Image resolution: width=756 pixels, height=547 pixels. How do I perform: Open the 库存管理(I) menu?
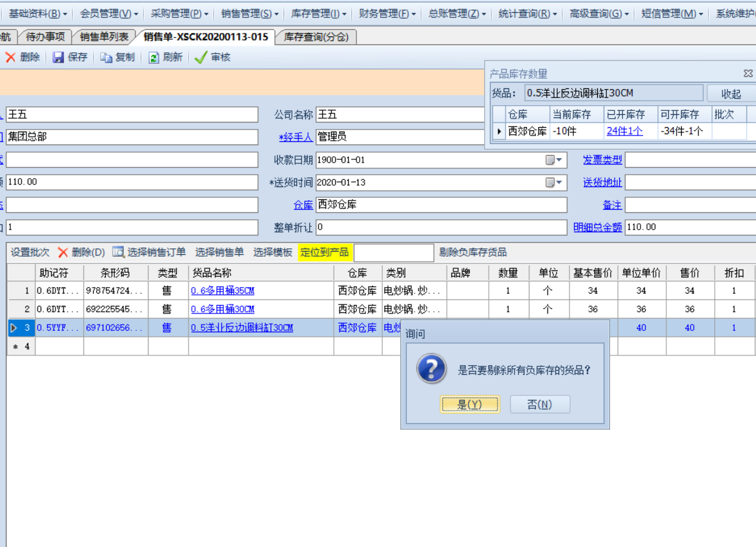319,14
